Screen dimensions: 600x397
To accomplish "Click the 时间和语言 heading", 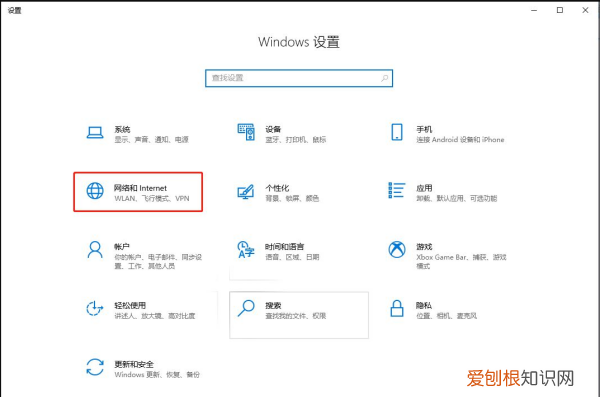I will pyautogui.click(x=285, y=247).
